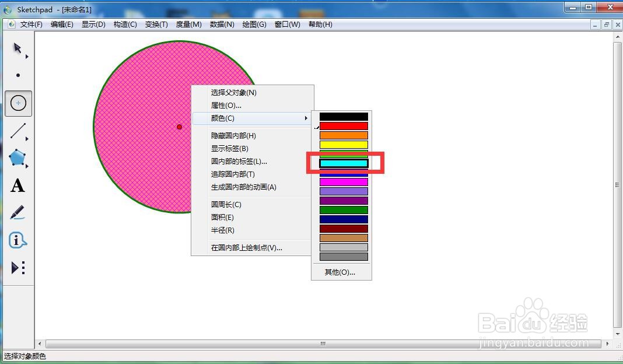Open the 数据(N) menu
Screen dimensions: 623x364
(x=222, y=24)
